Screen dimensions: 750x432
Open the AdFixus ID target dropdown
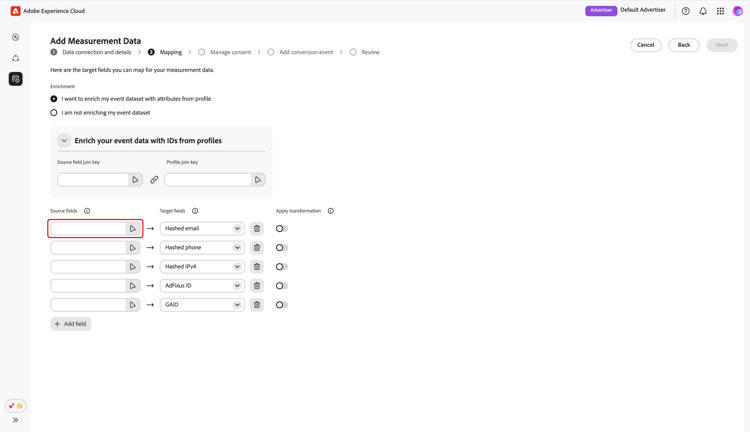pyautogui.click(x=202, y=286)
